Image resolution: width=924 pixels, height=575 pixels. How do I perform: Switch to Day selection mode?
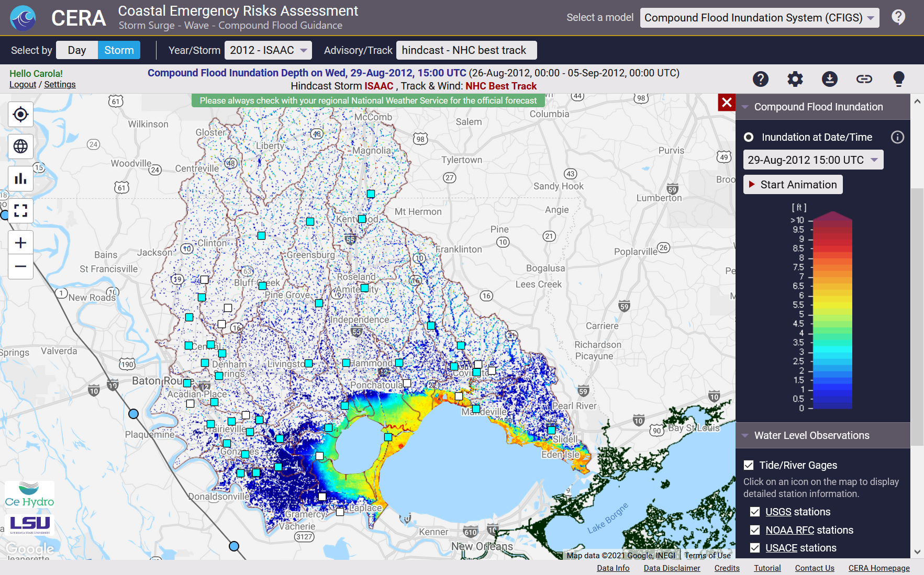point(76,50)
